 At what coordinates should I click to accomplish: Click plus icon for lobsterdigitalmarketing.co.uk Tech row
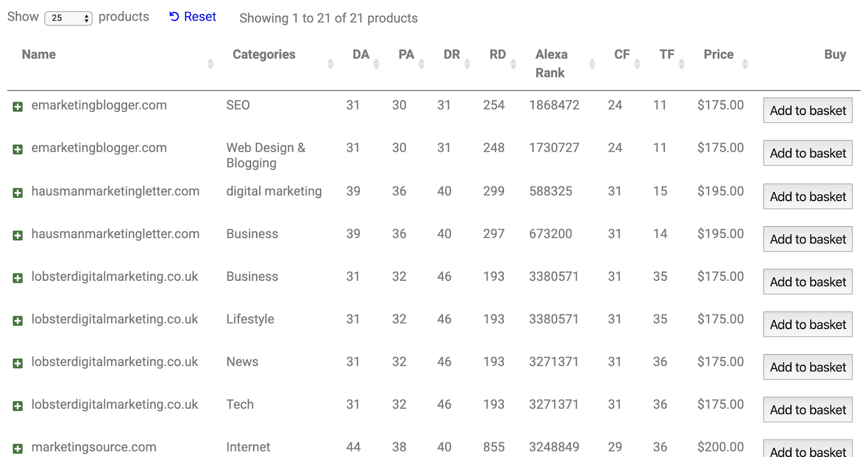pos(18,406)
